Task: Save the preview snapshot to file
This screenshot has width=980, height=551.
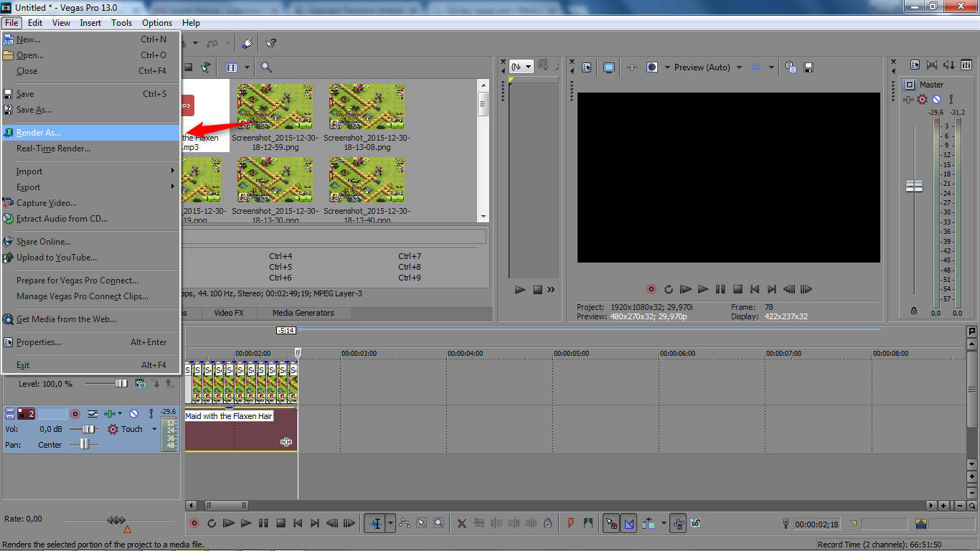Action: pos(809,67)
